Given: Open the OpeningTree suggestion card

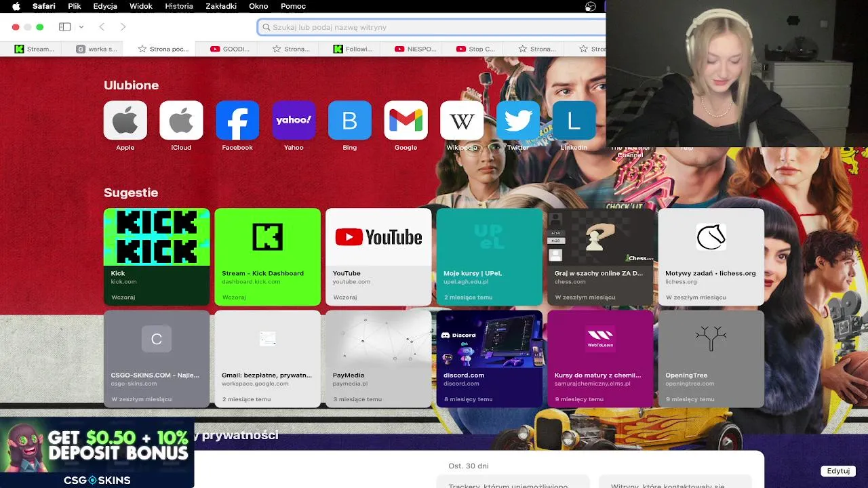Looking at the screenshot, I should point(711,359).
